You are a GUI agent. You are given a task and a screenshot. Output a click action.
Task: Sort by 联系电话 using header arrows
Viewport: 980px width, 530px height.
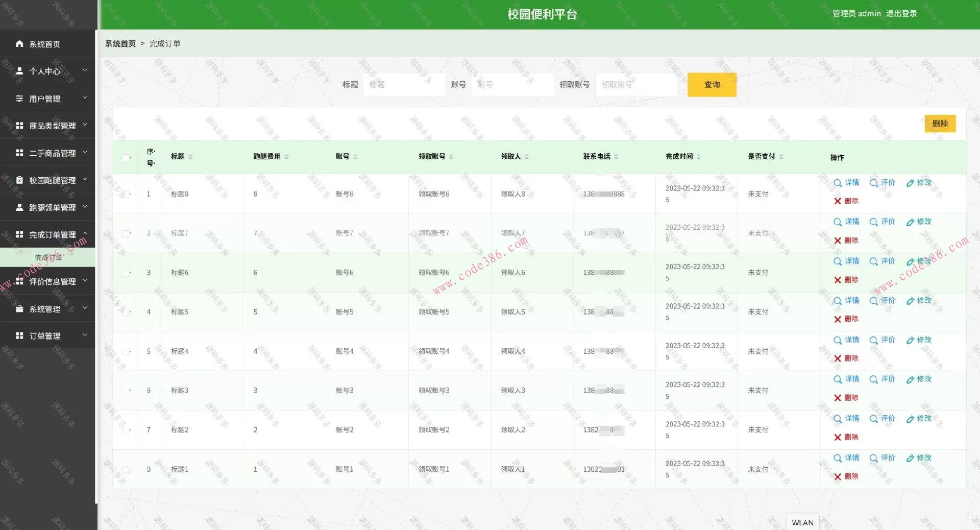pos(616,157)
